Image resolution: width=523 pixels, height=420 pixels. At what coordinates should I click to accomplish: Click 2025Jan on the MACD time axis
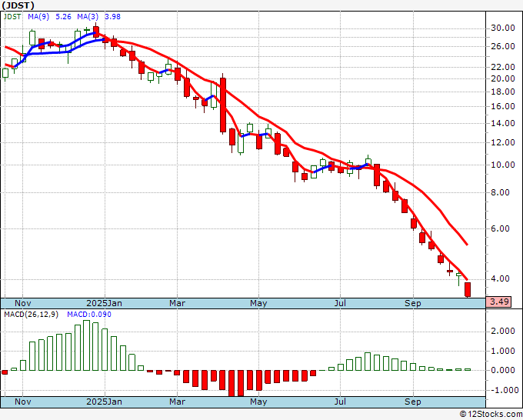pyautogui.click(x=104, y=402)
